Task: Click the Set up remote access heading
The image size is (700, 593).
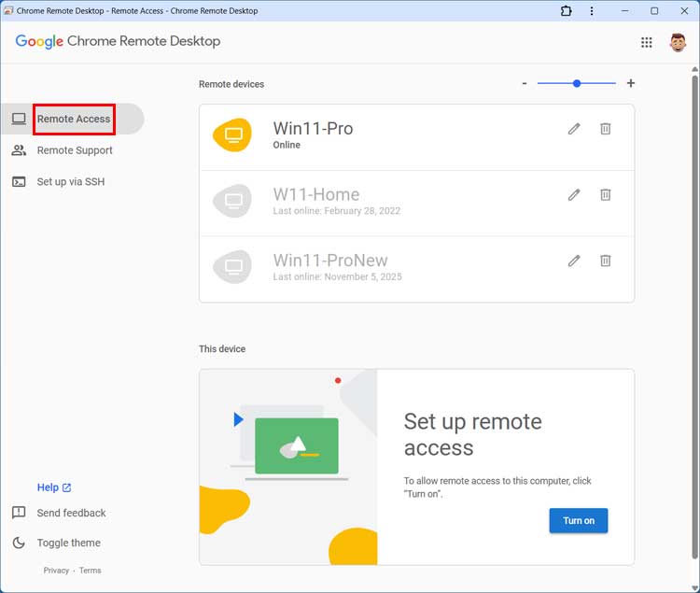Action: 473,434
